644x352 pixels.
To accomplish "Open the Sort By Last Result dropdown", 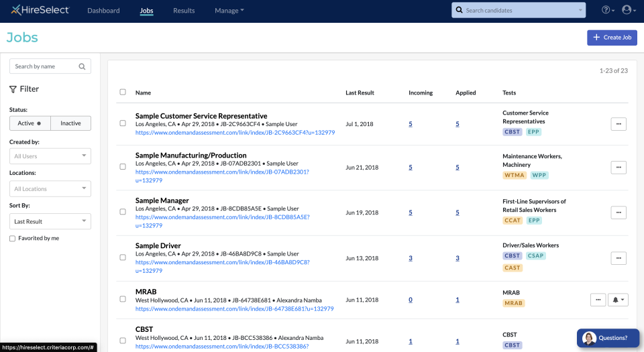I will [50, 221].
